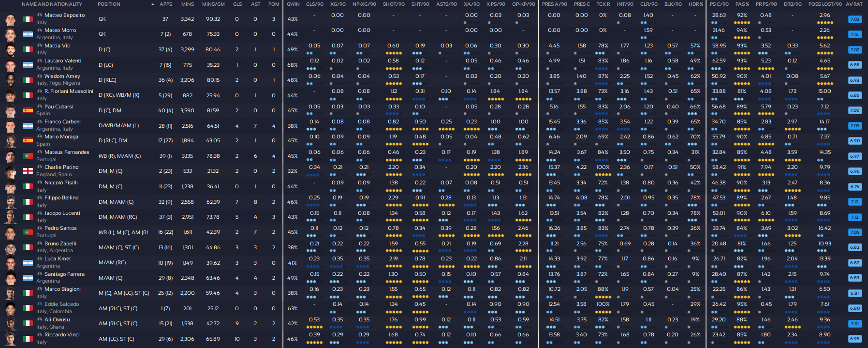Sort by the Position column header
Image resolution: width=868 pixels, height=348 pixels.
[x=109, y=4]
